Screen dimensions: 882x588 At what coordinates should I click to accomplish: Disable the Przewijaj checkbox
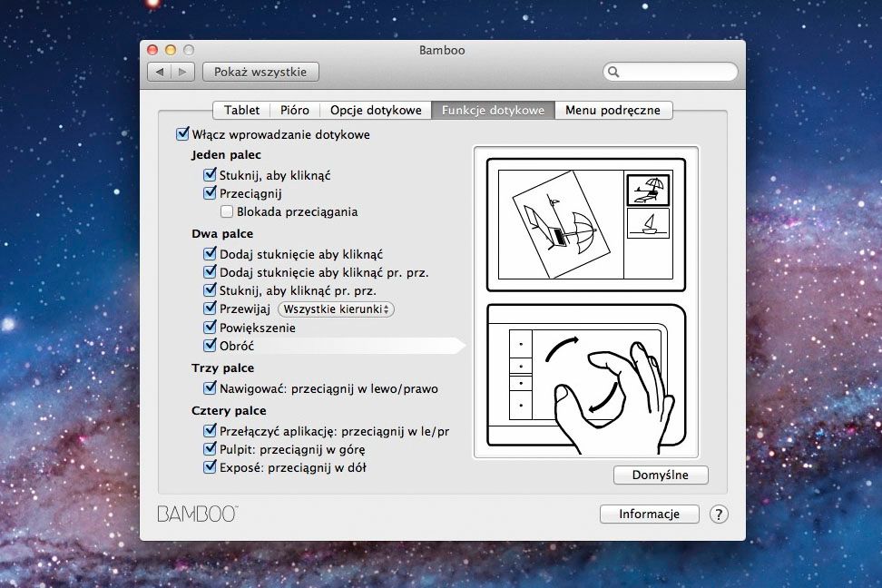pyautogui.click(x=210, y=309)
